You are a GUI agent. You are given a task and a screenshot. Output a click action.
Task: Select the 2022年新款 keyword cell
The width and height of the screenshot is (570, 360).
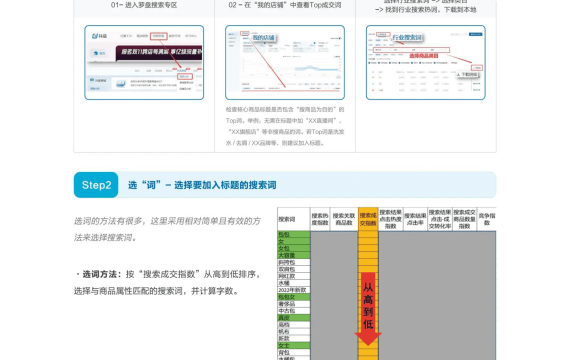tap(294, 290)
